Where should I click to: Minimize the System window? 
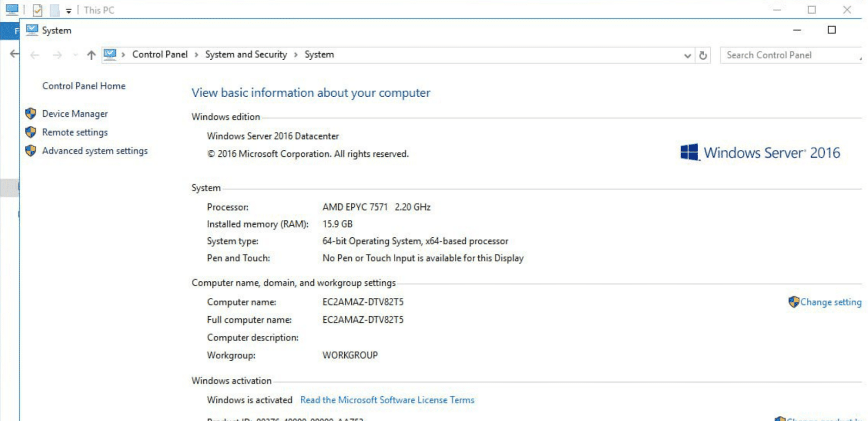point(797,30)
